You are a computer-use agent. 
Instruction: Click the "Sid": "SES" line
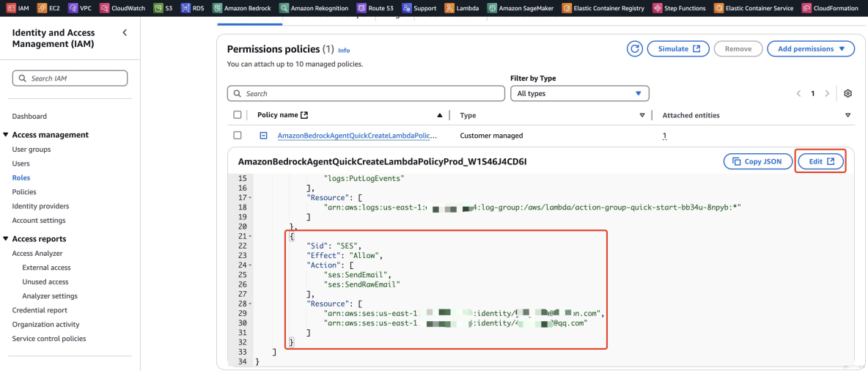[334, 246]
